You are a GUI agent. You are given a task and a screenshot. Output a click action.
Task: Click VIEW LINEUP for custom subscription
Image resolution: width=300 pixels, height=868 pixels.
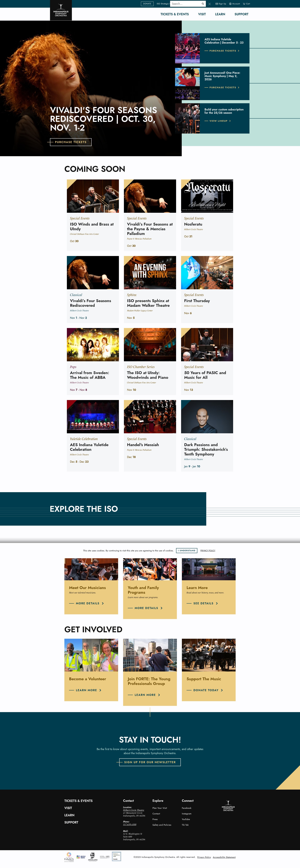pos(218,121)
